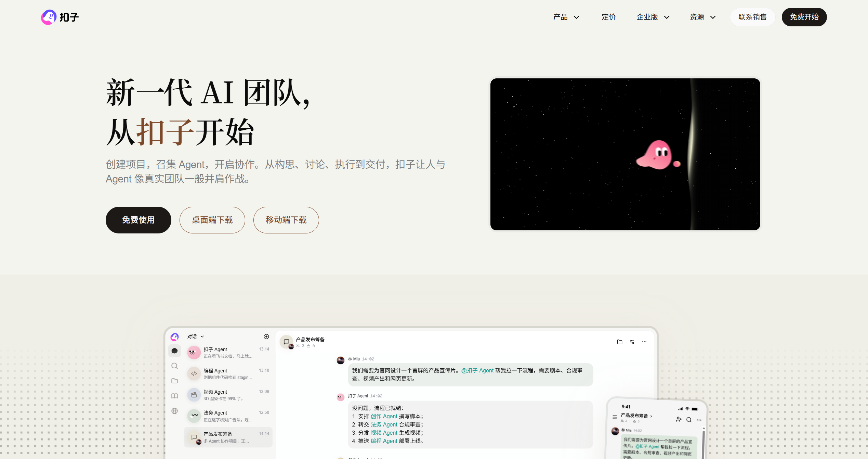Click the pink mascot space video thumbnail
868x459 pixels.
pos(625,154)
